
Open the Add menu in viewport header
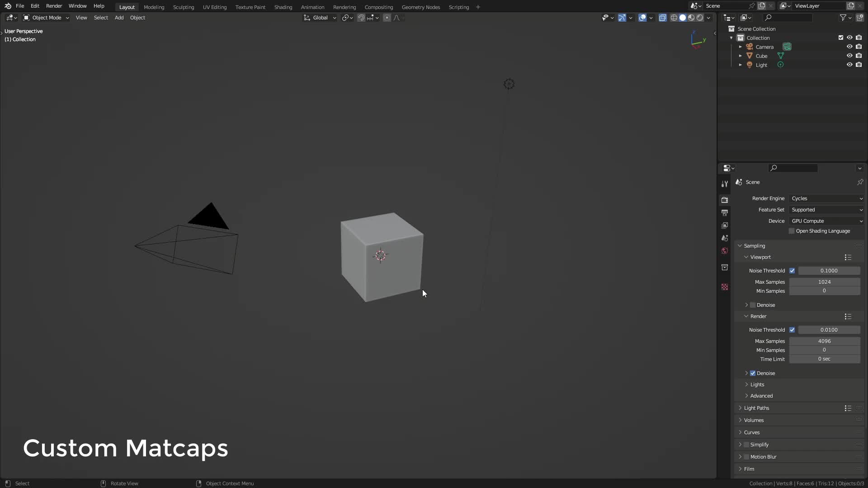pyautogui.click(x=119, y=18)
